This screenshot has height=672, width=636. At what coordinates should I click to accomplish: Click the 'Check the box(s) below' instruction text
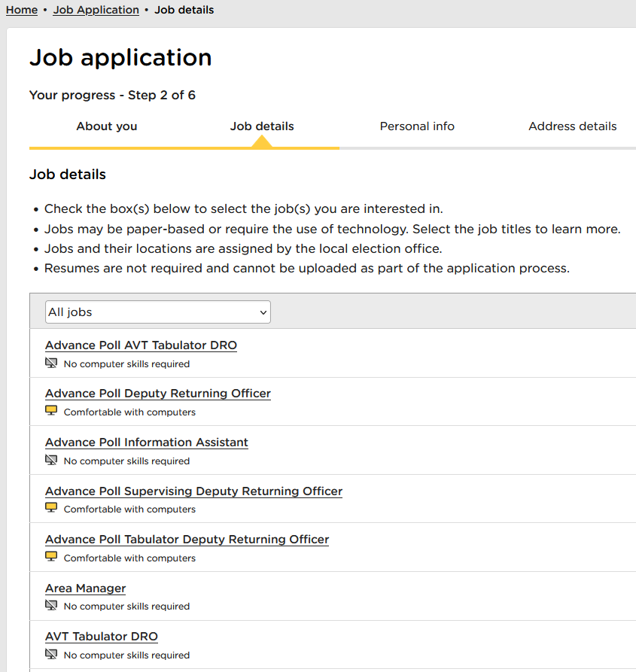pyautogui.click(x=244, y=208)
